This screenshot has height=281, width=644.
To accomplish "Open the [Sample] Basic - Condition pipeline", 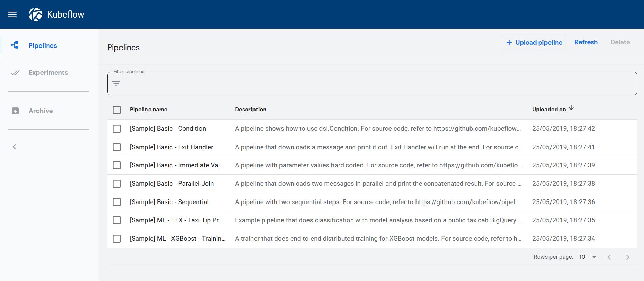I will pos(168,129).
